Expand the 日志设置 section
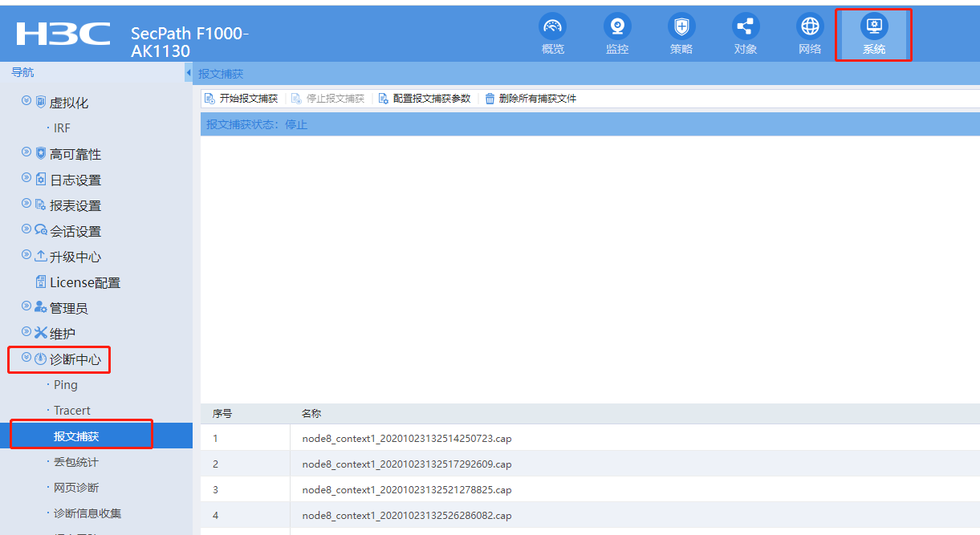 [x=26, y=179]
